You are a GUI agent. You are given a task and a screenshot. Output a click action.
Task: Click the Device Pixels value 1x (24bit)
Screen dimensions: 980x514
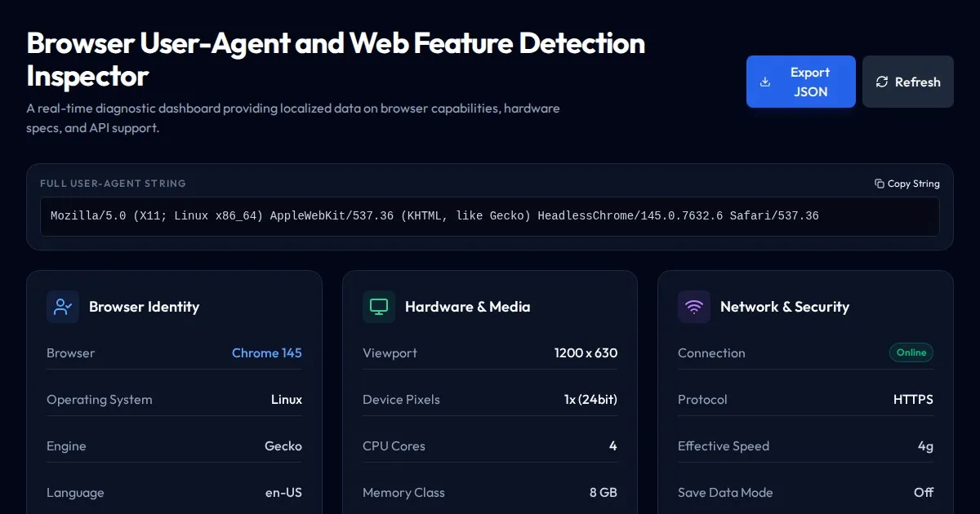[590, 400]
